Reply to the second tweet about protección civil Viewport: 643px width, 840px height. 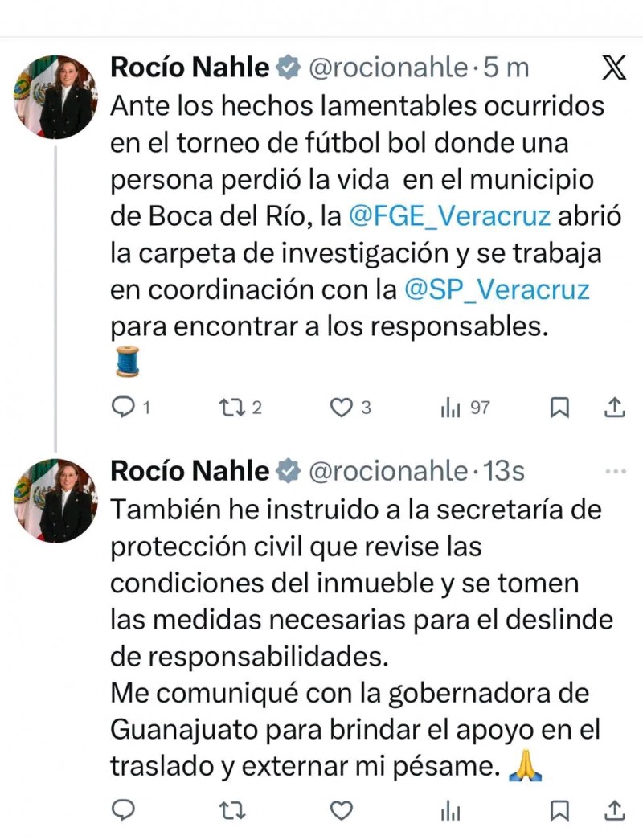pyautogui.click(x=123, y=809)
